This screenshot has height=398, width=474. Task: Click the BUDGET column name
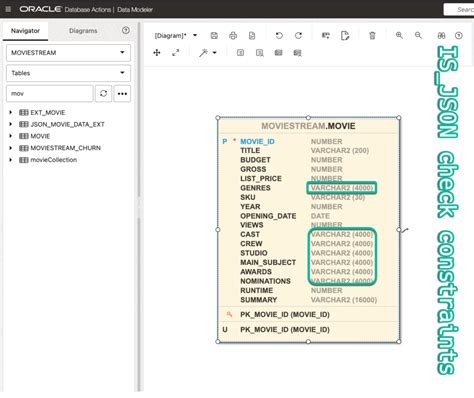tap(255, 160)
